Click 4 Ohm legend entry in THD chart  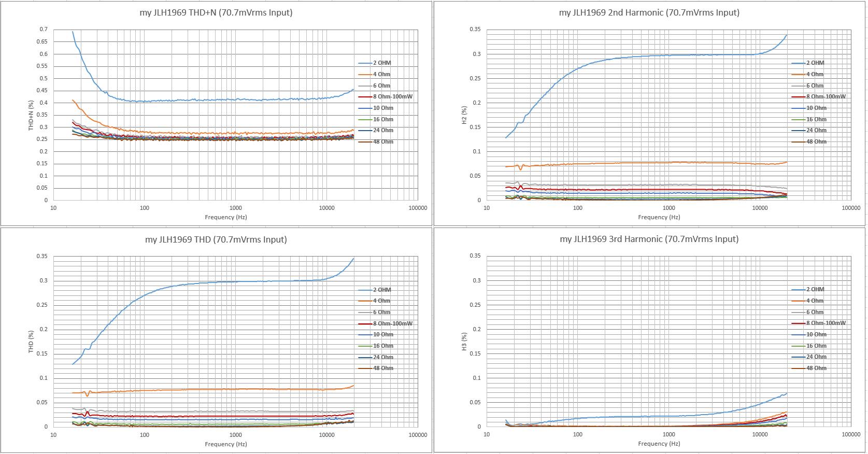point(375,301)
